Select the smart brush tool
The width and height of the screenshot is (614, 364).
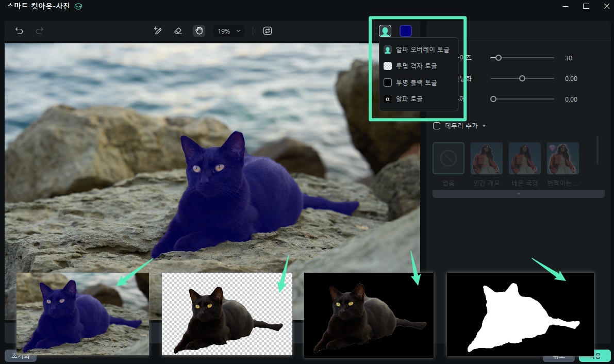[x=158, y=31]
